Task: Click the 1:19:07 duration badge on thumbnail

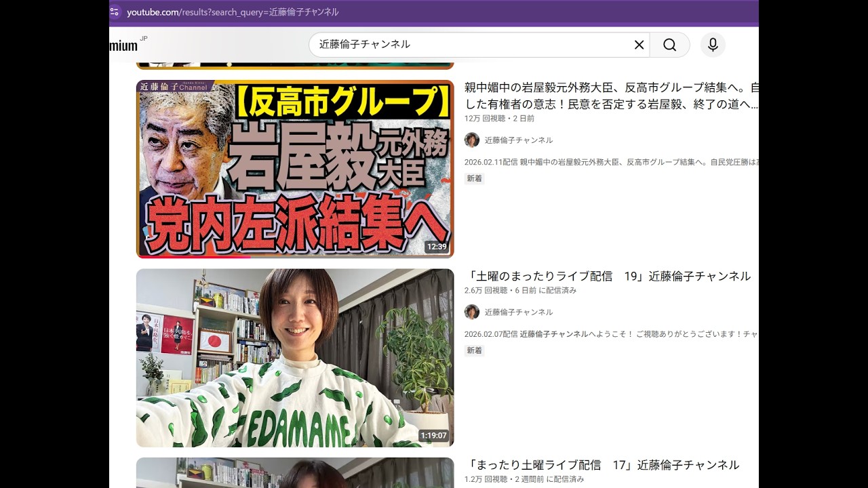Action: point(433,436)
